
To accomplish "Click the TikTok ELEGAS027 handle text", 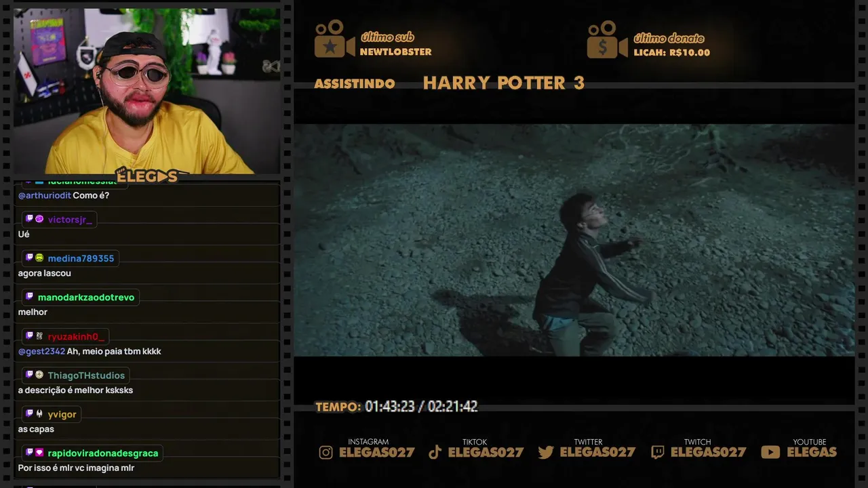I will 486,452.
